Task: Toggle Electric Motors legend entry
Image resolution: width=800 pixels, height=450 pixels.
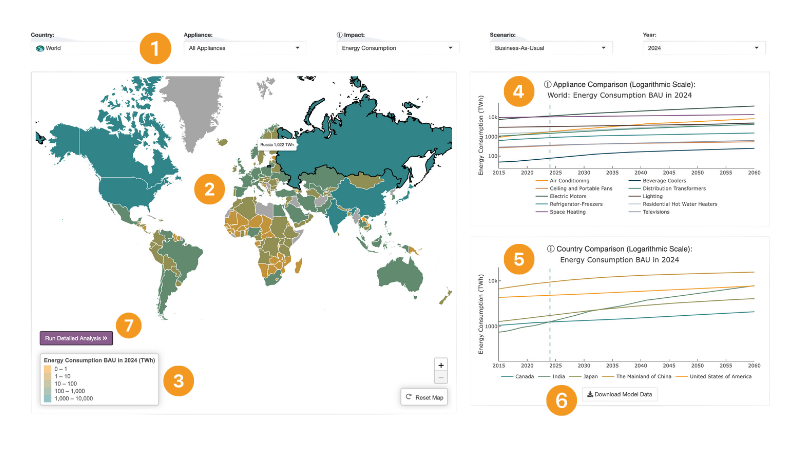Action: [561, 196]
